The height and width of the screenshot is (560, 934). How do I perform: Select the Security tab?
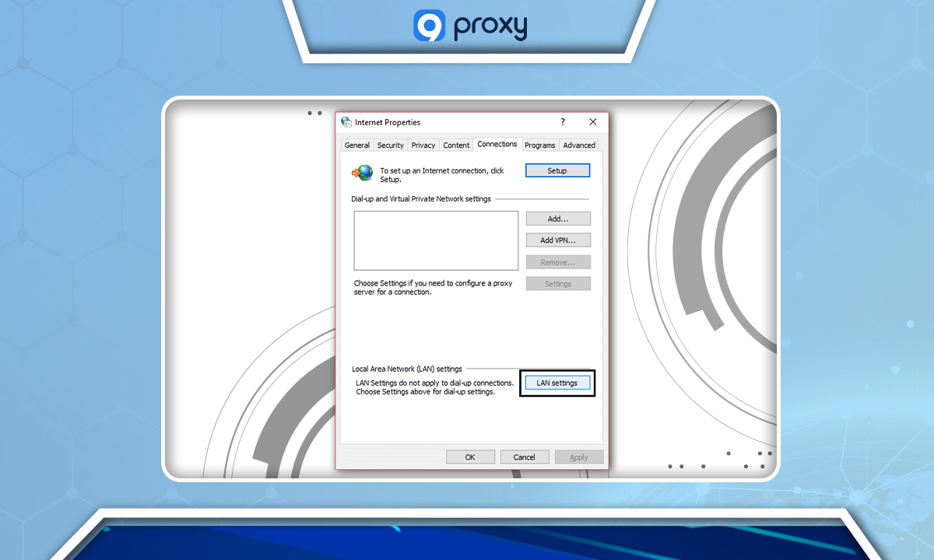[x=390, y=145]
